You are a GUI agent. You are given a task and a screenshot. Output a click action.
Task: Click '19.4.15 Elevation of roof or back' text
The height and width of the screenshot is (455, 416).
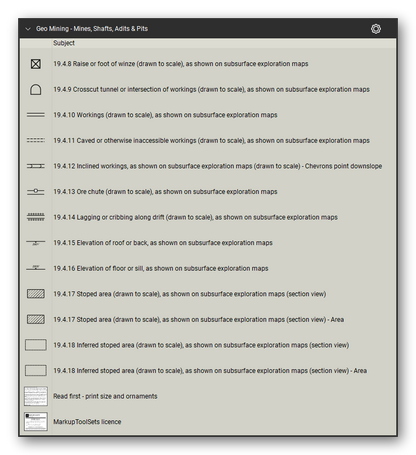coord(163,243)
